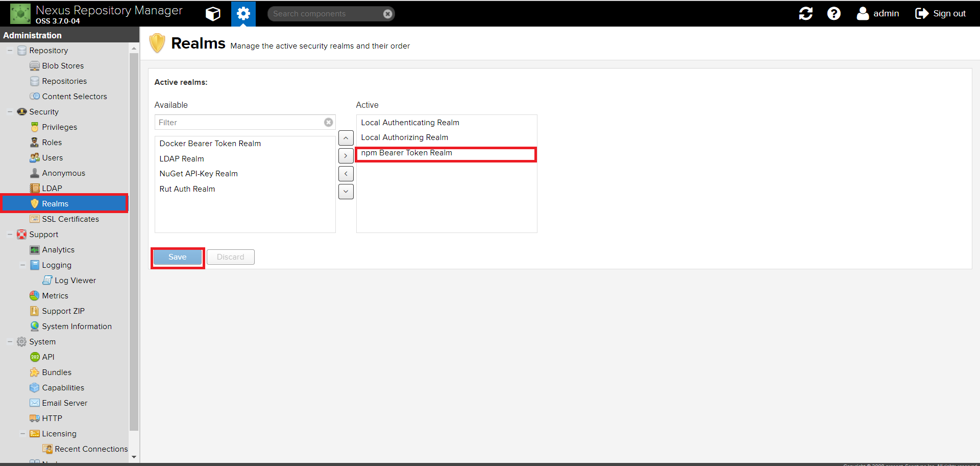Select Local Authorizing Realm

coord(447,137)
